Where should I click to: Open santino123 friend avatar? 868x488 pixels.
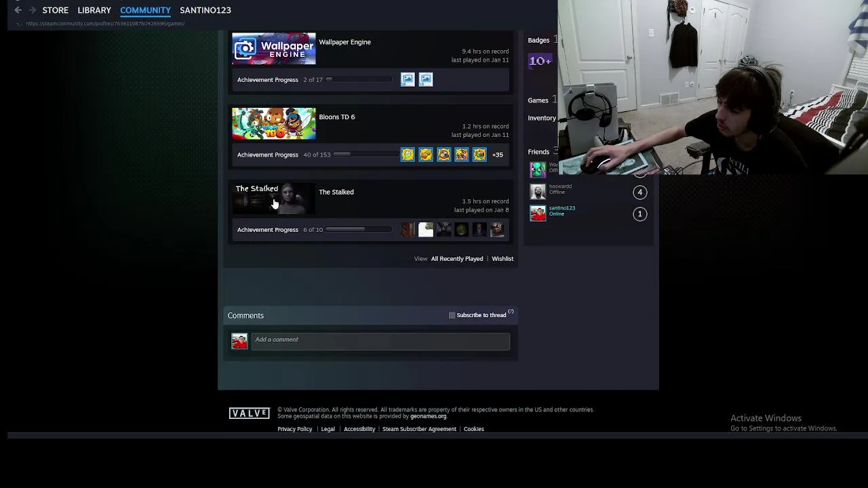point(538,213)
